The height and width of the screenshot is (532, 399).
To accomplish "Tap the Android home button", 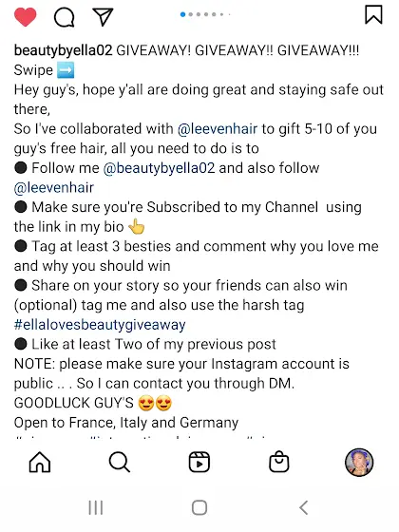I will (x=199, y=507).
